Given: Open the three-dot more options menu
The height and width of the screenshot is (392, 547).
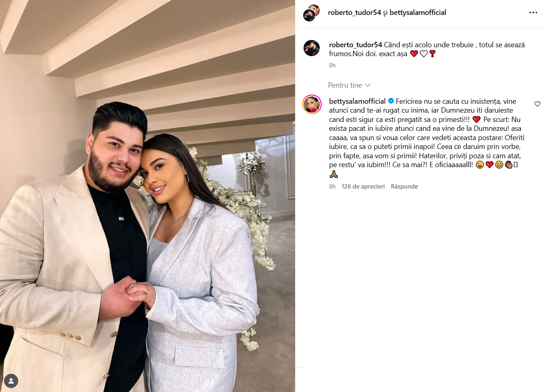Looking at the screenshot, I should tap(533, 13).
